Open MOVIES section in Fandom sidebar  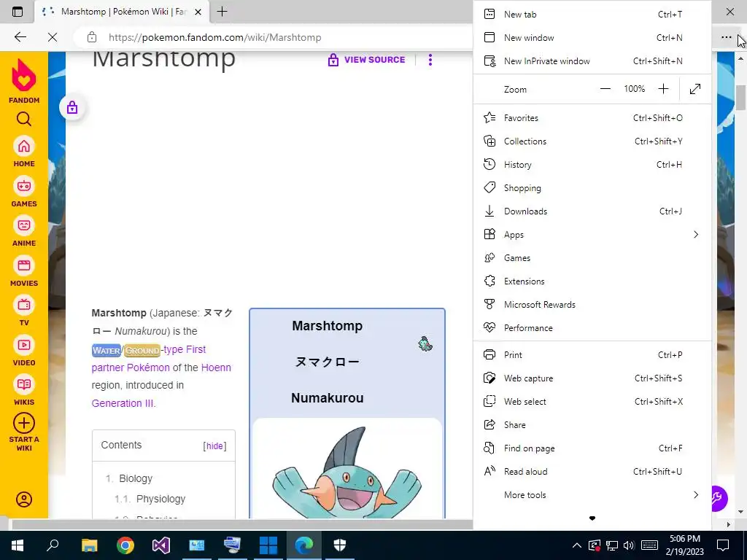point(24,271)
